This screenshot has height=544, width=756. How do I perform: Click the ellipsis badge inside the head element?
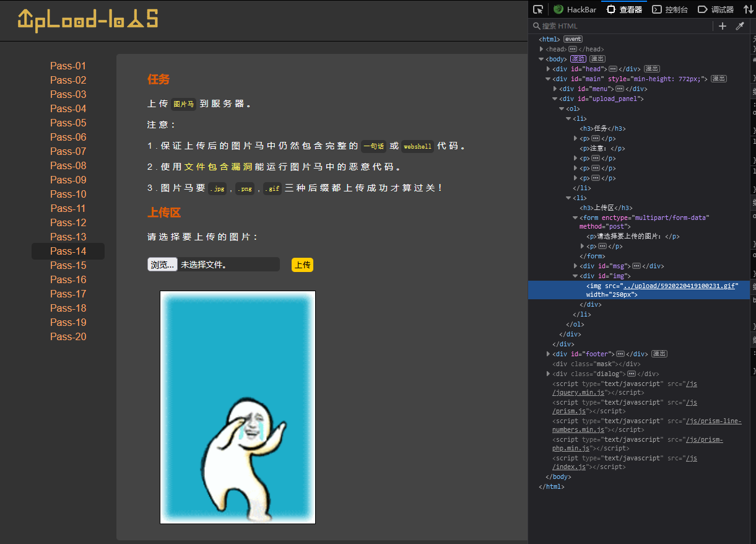tap(573, 49)
